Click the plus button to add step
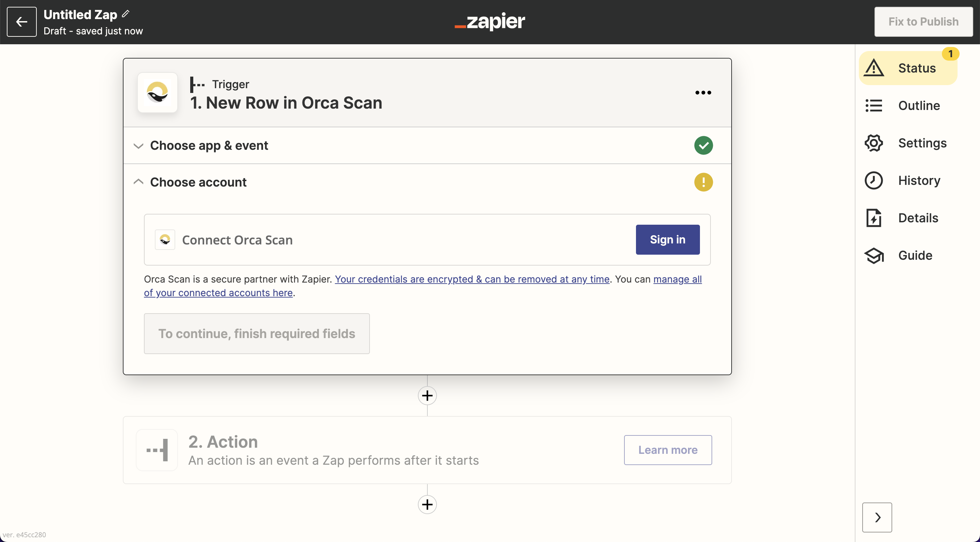This screenshot has width=980, height=542. pos(427,395)
